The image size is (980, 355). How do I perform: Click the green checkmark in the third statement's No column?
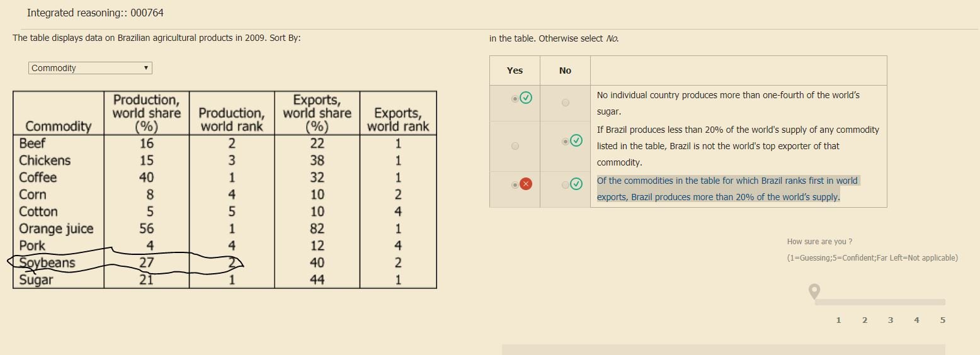click(x=576, y=184)
